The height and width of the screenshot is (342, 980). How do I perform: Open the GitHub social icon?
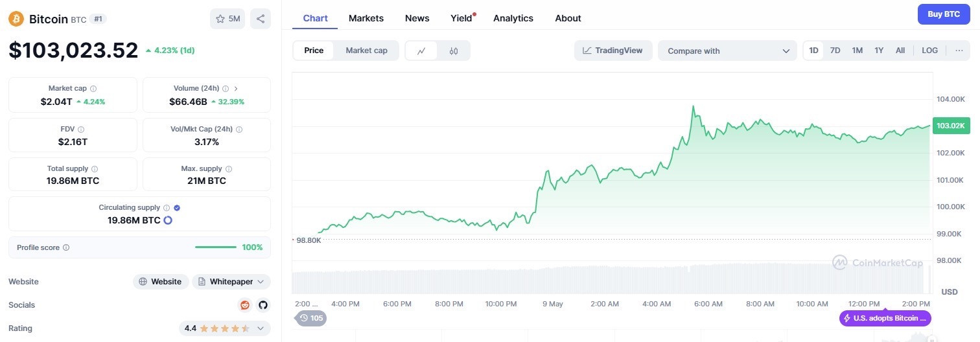[x=263, y=305]
